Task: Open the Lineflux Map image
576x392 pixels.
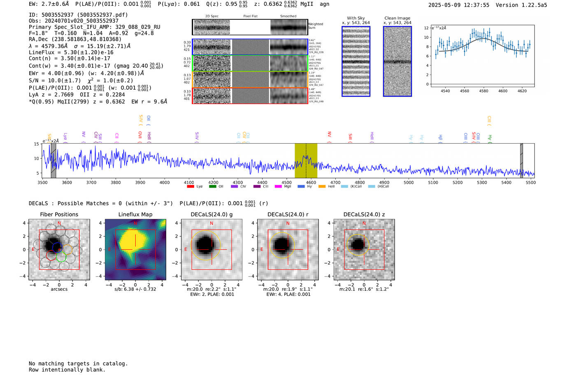Action: tap(135, 250)
